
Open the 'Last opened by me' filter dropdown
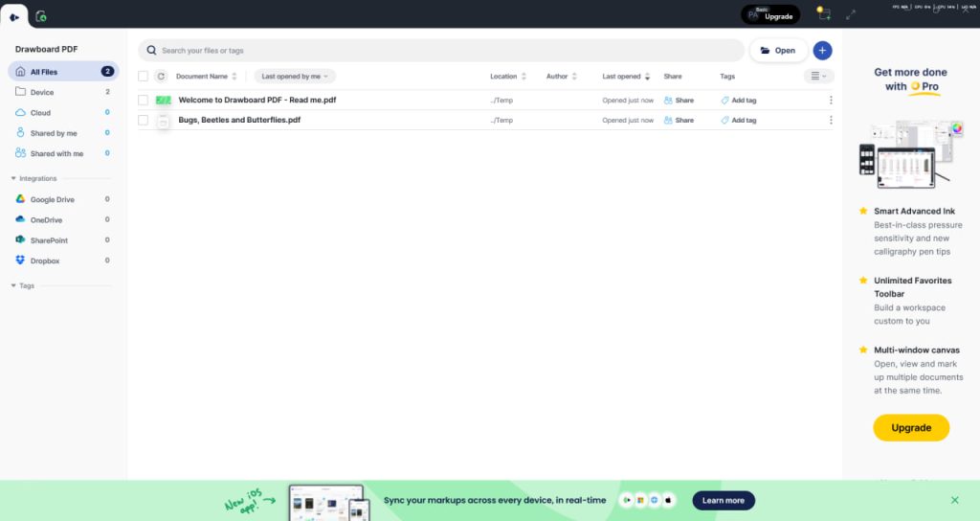[x=295, y=76]
